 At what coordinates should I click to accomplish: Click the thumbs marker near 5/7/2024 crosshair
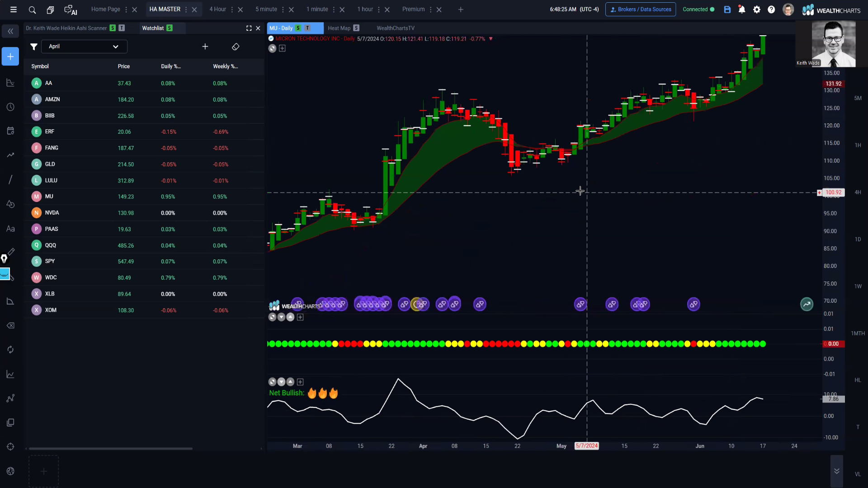[x=580, y=304]
